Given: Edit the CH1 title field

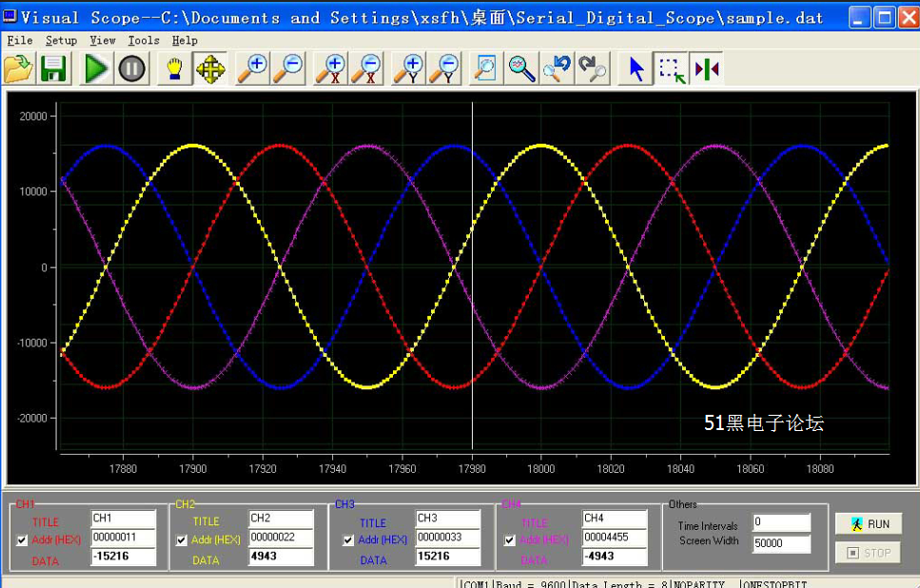Looking at the screenshot, I should (124, 519).
